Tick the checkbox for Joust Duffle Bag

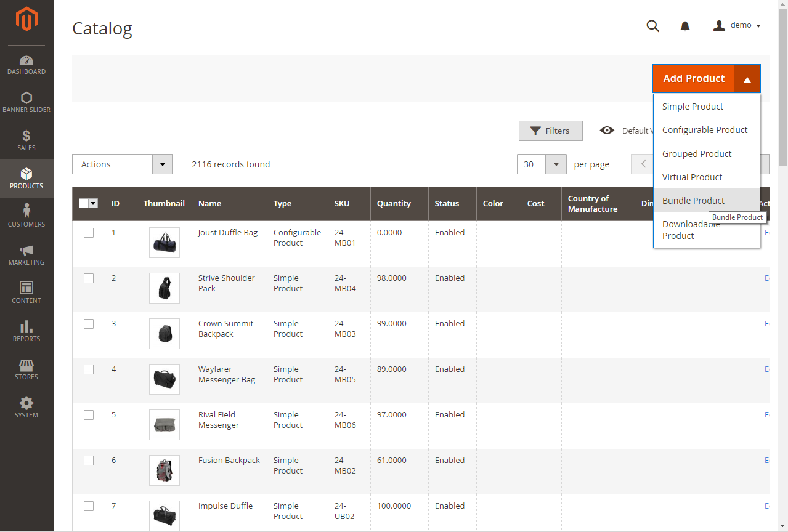click(x=89, y=233)
